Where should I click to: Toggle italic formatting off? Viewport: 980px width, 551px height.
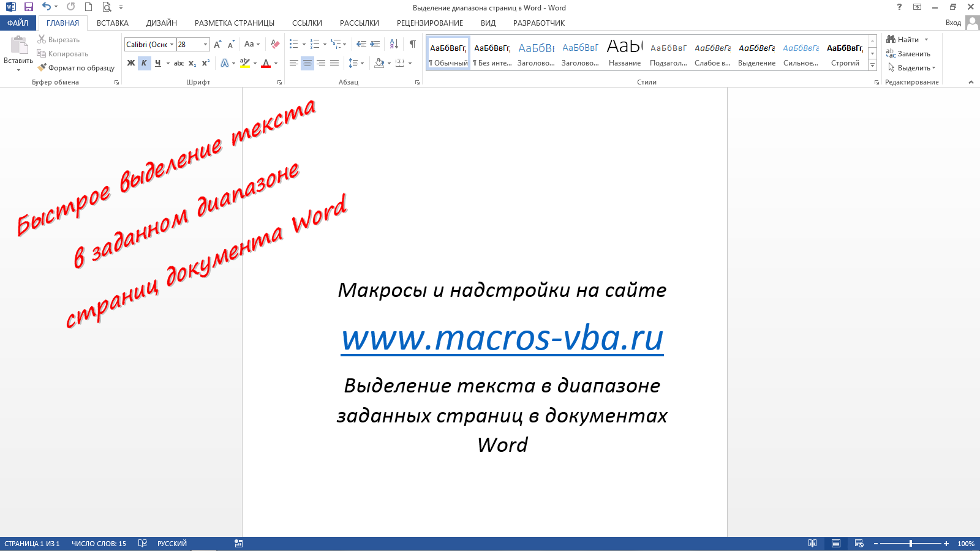coord(145,63)
